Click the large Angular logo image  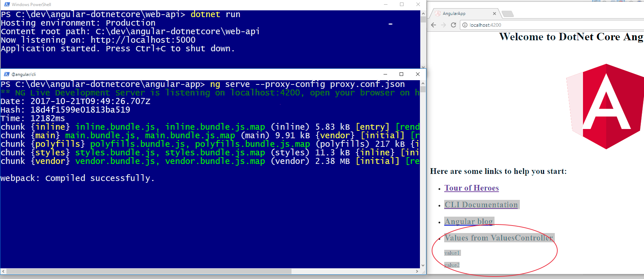click(605, 107)
